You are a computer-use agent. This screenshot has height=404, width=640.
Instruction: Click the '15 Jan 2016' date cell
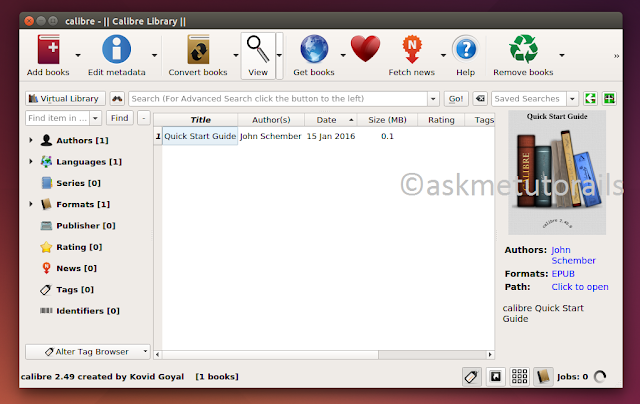331,136
